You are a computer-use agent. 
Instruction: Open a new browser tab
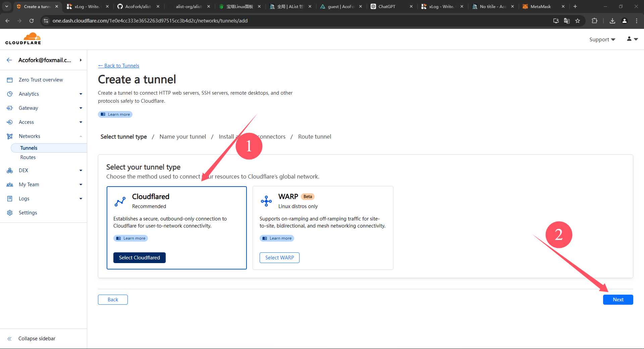click(575, 6)
